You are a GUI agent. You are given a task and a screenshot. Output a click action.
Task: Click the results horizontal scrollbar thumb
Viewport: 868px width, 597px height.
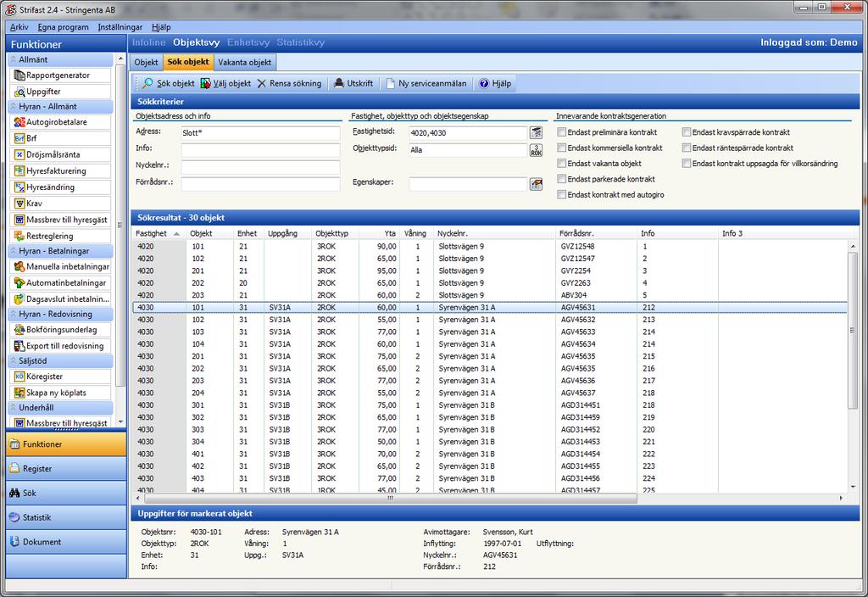coord(390,499)
